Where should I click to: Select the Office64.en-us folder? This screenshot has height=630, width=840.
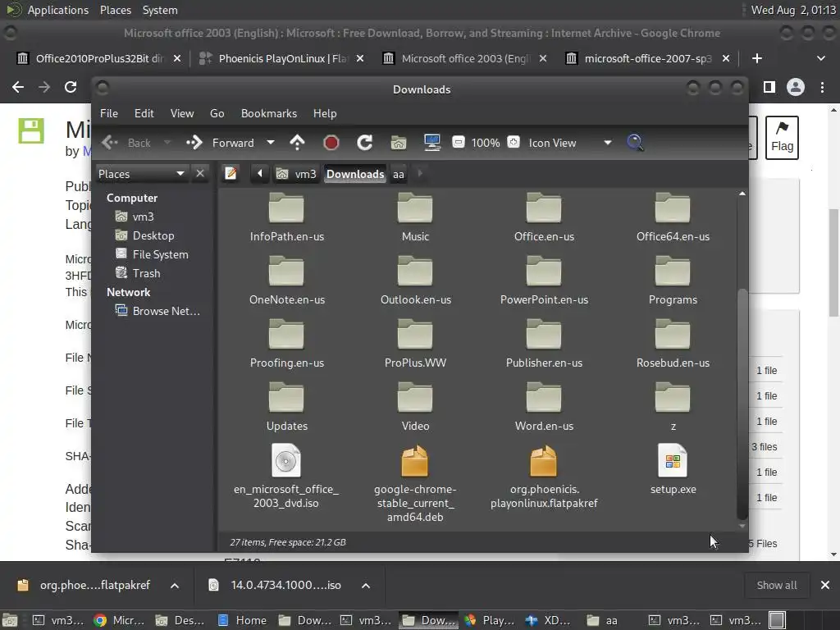pos(673,217)
